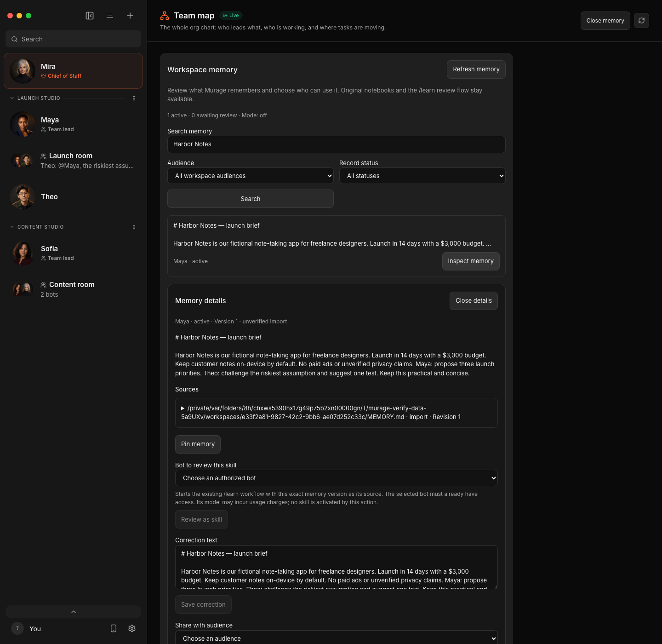Select Maya Team lead in sidebar
Image resolution: width=662 pixels, height=644 pixels.
point(74,124)
